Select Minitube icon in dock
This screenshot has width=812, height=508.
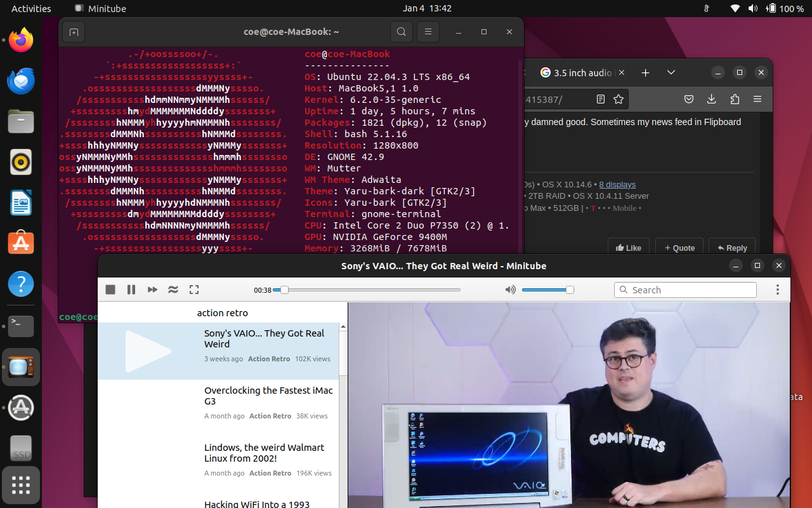coord(21,367)
